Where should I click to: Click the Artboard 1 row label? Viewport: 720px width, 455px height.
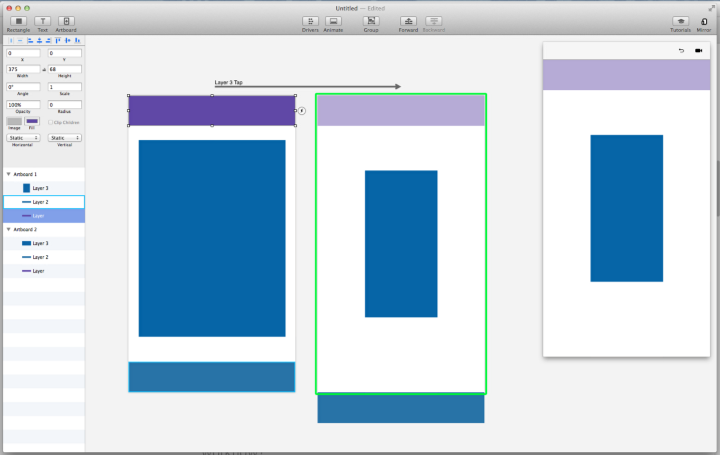click(25, 174)
